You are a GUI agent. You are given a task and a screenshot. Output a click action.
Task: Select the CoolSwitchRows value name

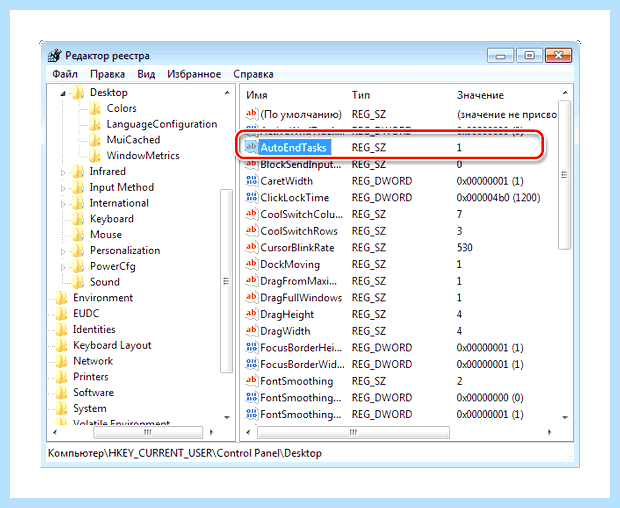[x=299, y=231]
